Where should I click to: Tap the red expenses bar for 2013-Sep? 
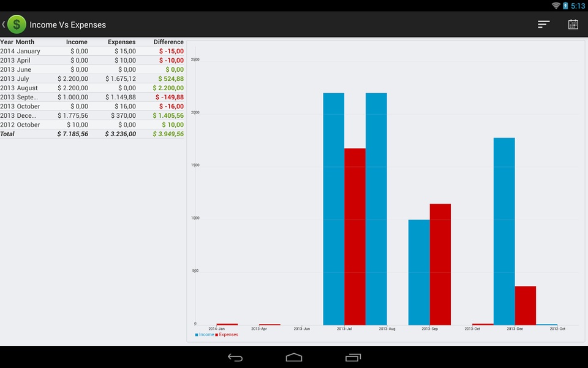point(440,264)
